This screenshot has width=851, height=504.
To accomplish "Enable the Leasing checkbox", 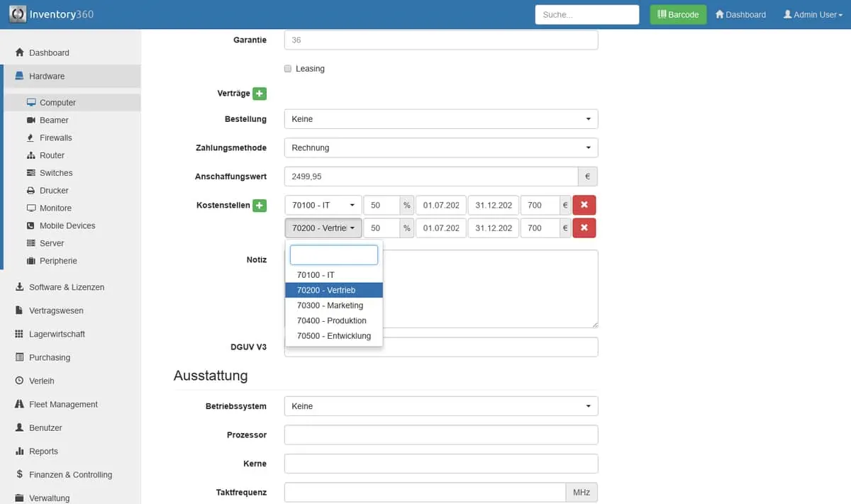I will [x=288, y=69].
